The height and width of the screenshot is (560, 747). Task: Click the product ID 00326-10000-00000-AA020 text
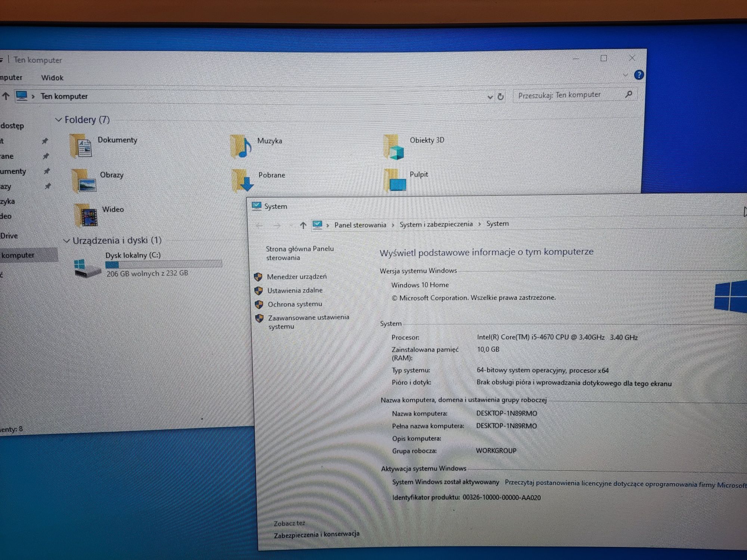point(502,498)
